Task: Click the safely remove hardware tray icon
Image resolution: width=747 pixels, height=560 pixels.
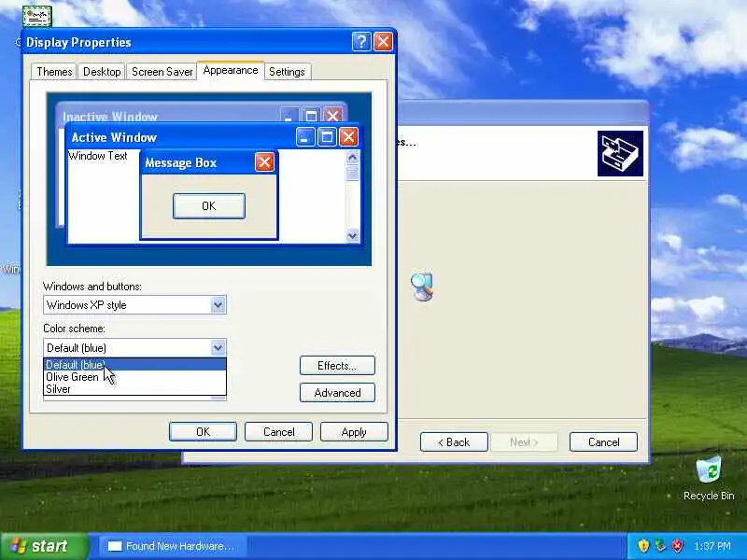Action: (x=660, y=546)
